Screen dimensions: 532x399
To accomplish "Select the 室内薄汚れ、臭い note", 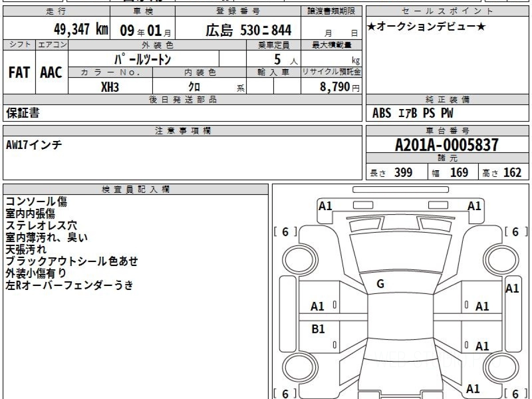I will (47, 238).
